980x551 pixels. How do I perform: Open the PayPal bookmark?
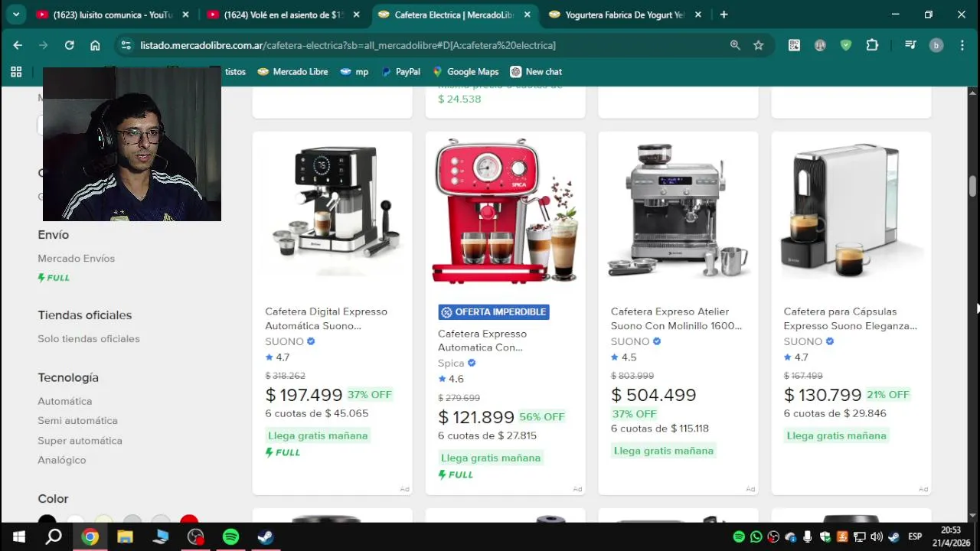(400, 72)
